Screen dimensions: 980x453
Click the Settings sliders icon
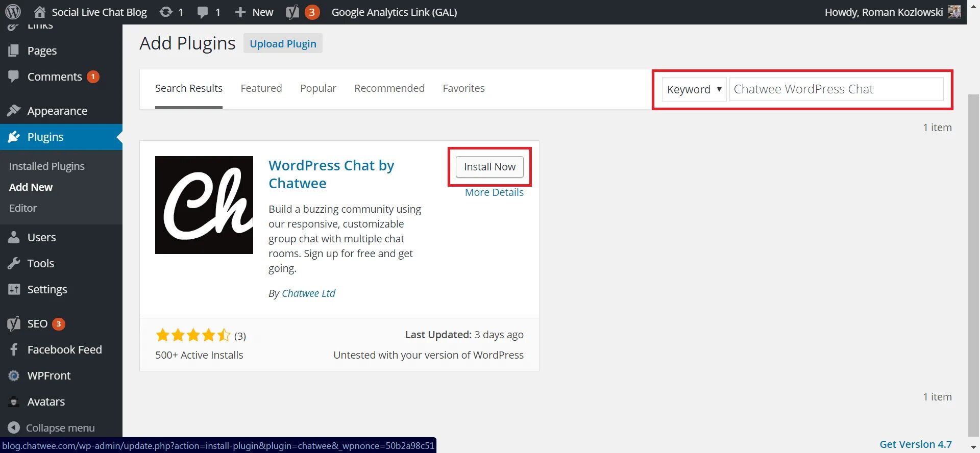click(14, 289)
